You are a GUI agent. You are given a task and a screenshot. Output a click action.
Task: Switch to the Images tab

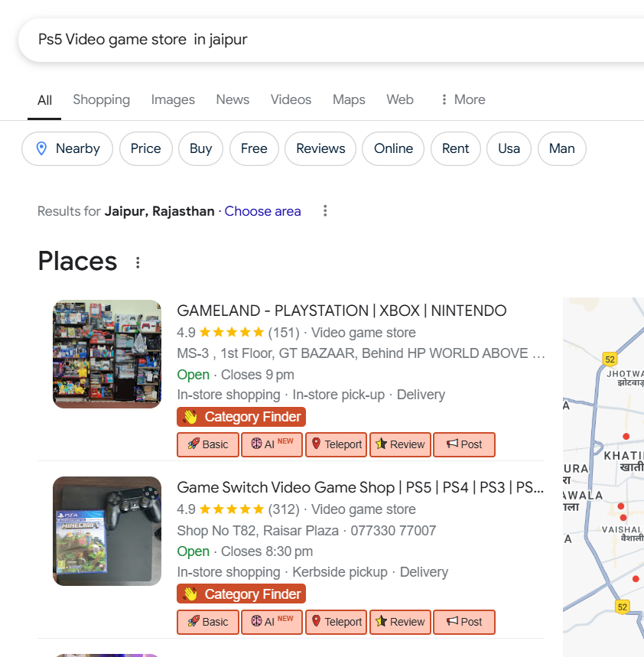coord(173,99)
